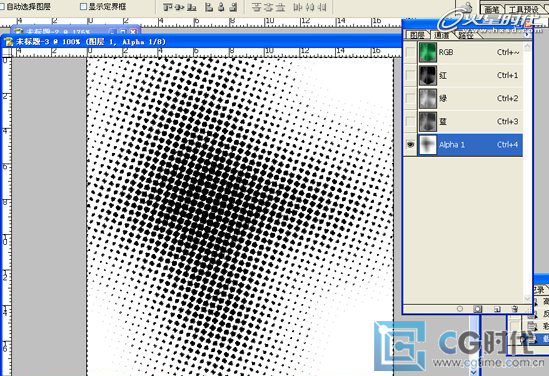Select the 蓝 channel thumbnail

[428, 121]
